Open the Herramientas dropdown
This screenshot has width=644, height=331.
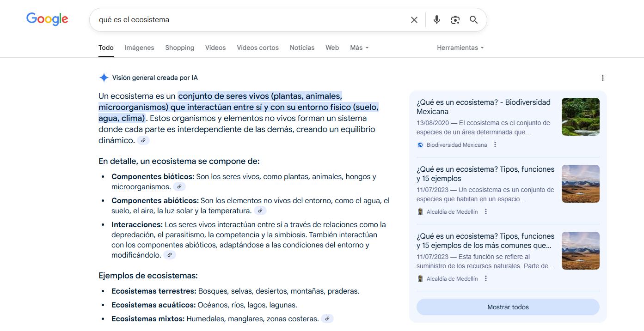point(460,48)
